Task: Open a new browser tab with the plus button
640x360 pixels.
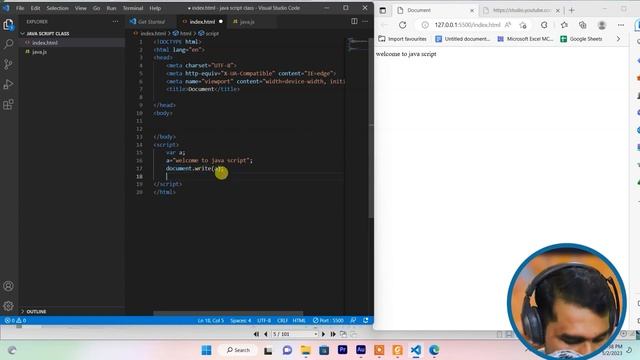Action: coord(571,10)
